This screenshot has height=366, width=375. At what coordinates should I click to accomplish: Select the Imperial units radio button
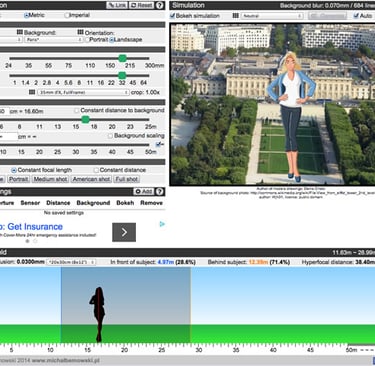(x=67, y=15)
